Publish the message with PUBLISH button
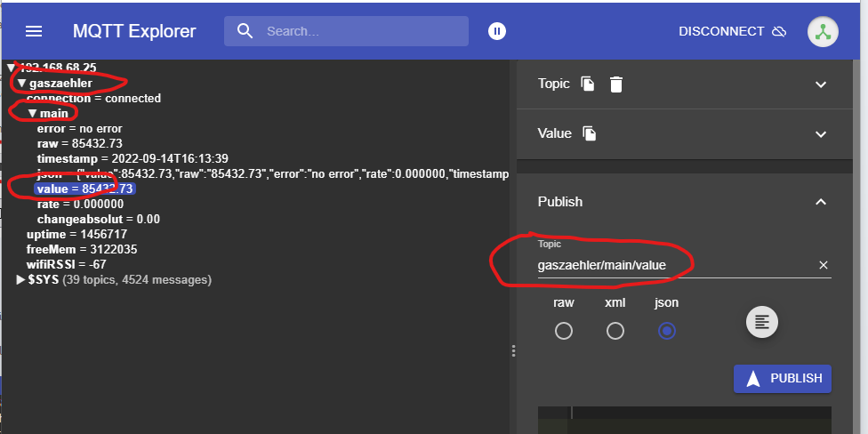The image size is (868, 434). pyautogui.click(x=783, y=379)
